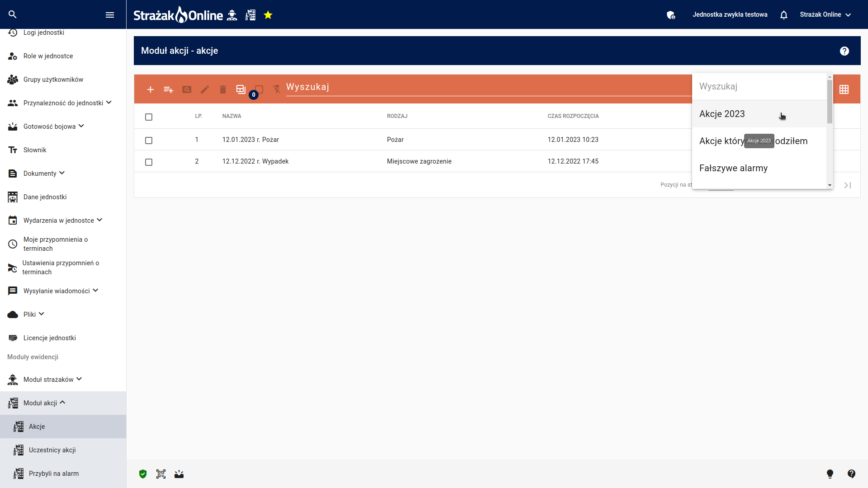Viewport: 868px width, 488px height.
Task: Click the Strażak Online logo
Action: 178,15
